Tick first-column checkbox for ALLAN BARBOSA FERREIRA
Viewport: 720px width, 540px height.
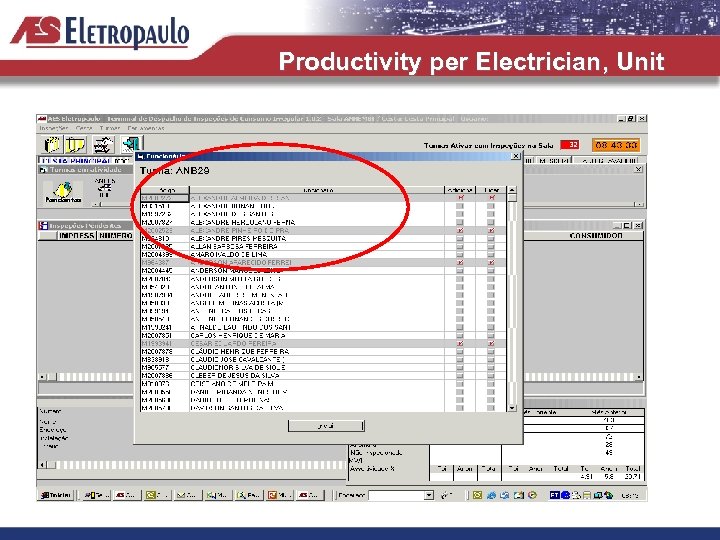coord(460,246)
